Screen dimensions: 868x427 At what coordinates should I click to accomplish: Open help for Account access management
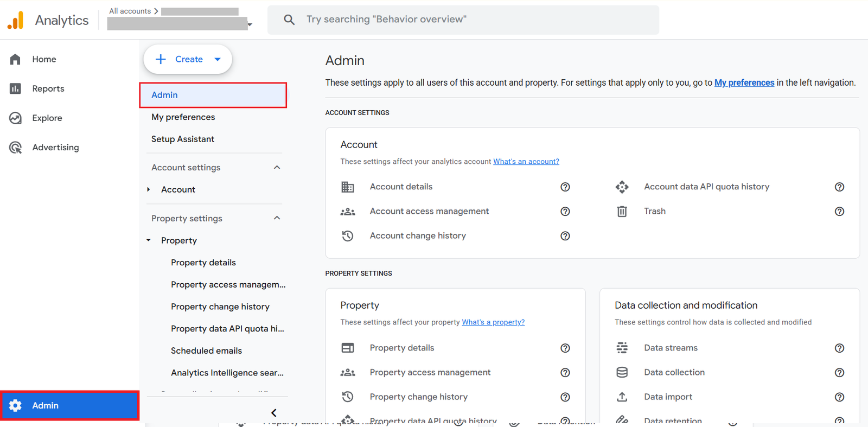[x=565, y=212]
